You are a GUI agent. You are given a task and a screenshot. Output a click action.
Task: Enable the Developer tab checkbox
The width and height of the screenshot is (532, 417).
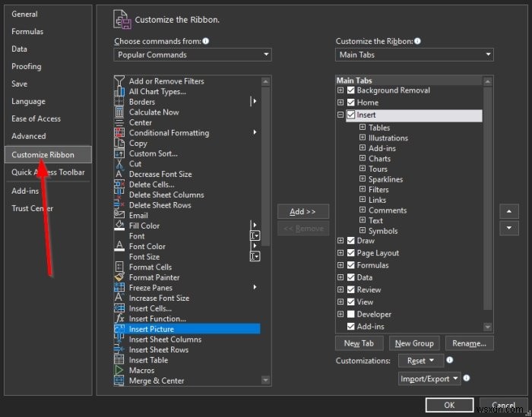[x=351, y=314]
